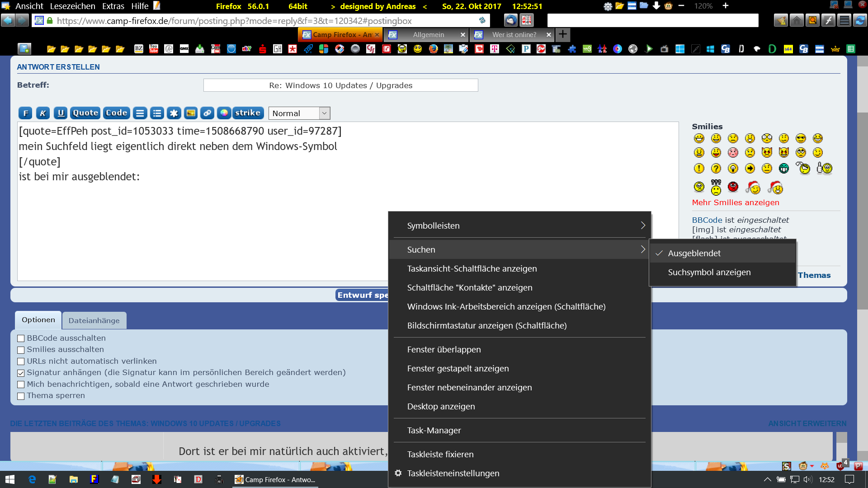This screenshot has height=488, width=868.
Task: Click the 'Betreff' subject input field
Action: coord(340,85)
